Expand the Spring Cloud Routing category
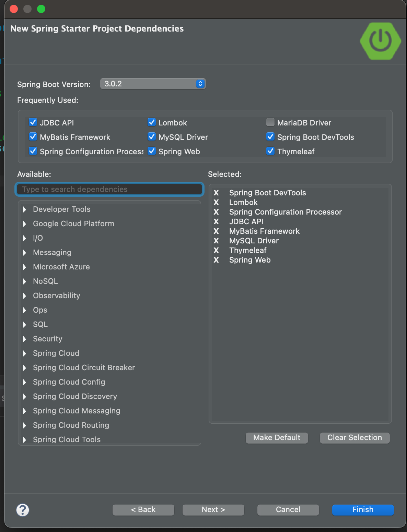This screenshot has width=407, height=532. [25, 425]
